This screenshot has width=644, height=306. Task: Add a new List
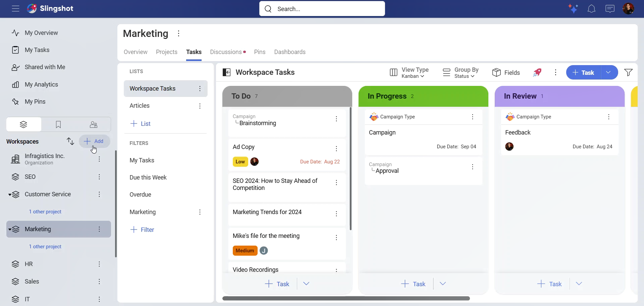[140, 124]
